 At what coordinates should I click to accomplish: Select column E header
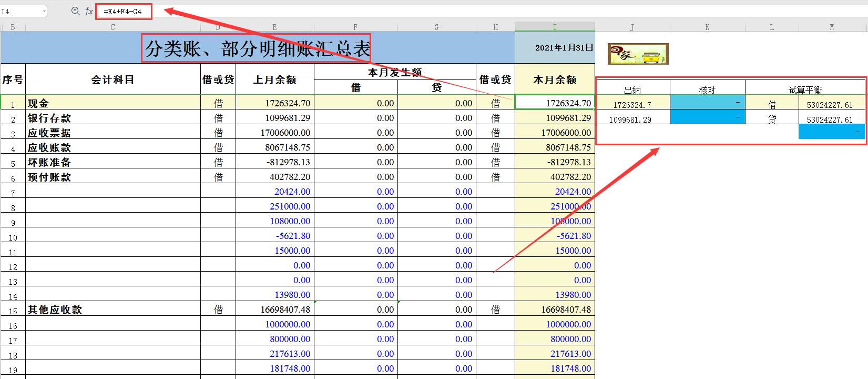[275, 27]
